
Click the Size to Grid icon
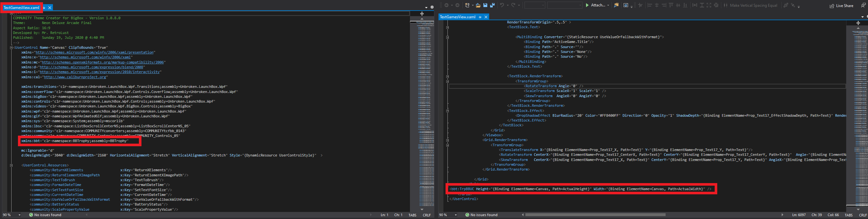716,5
